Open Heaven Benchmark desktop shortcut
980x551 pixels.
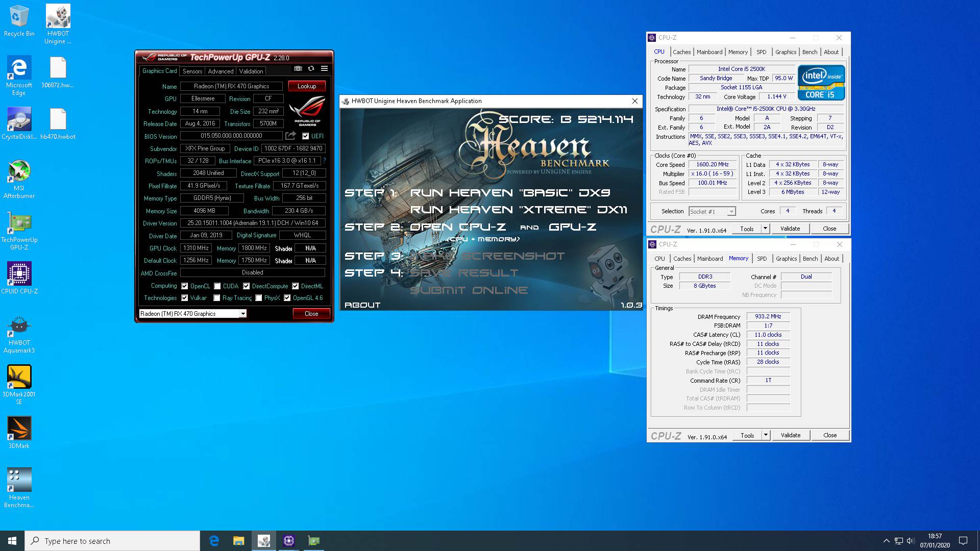click(19, 488)
